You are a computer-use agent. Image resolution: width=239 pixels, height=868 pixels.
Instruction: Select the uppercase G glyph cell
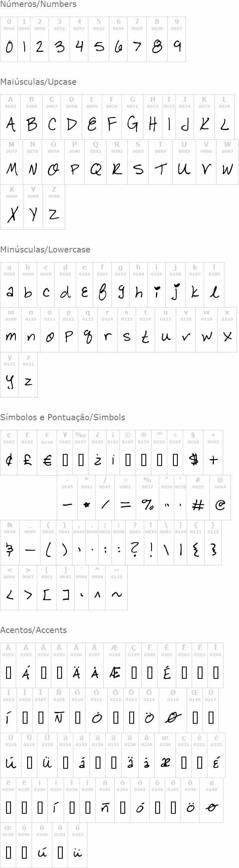(132, 117)
